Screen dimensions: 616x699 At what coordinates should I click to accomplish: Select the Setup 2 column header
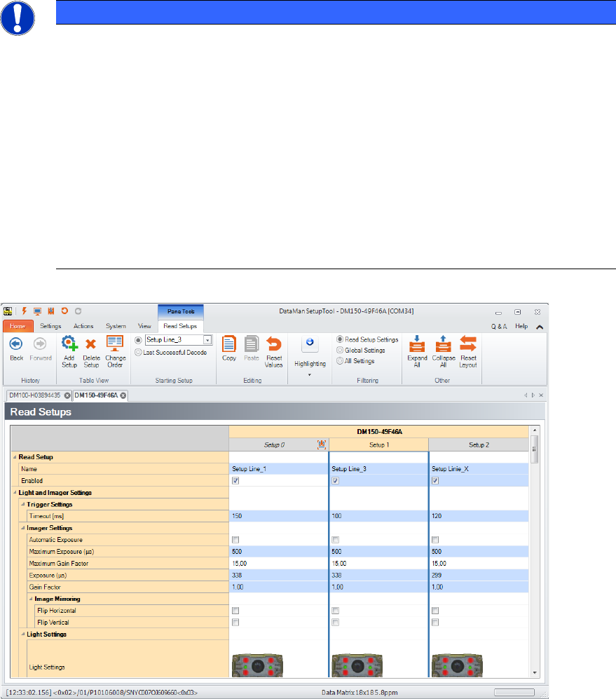pyautogui.click(x=479, y=445)
